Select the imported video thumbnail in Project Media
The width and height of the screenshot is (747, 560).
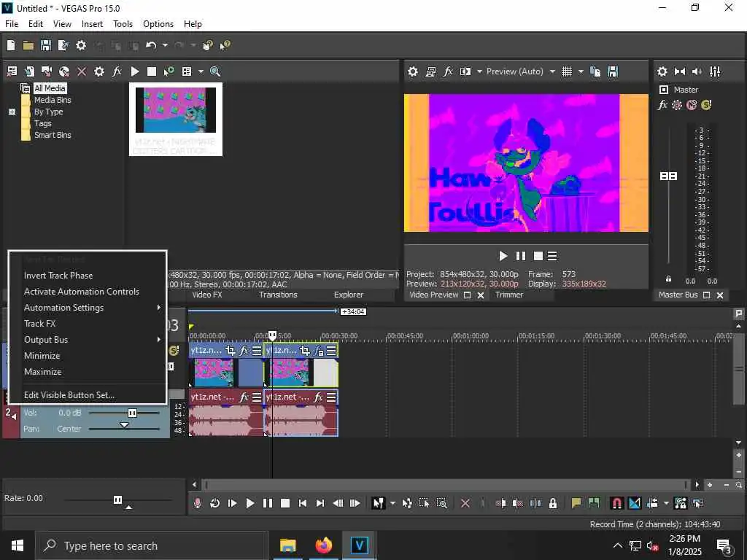(x=176, y=119)
